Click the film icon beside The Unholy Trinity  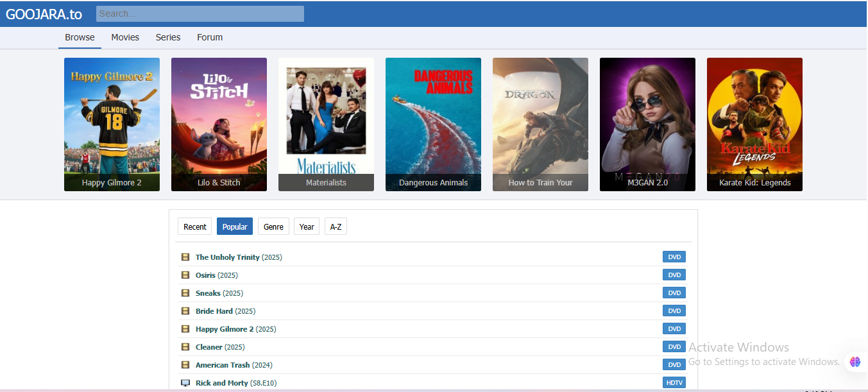tap(185, 257)
